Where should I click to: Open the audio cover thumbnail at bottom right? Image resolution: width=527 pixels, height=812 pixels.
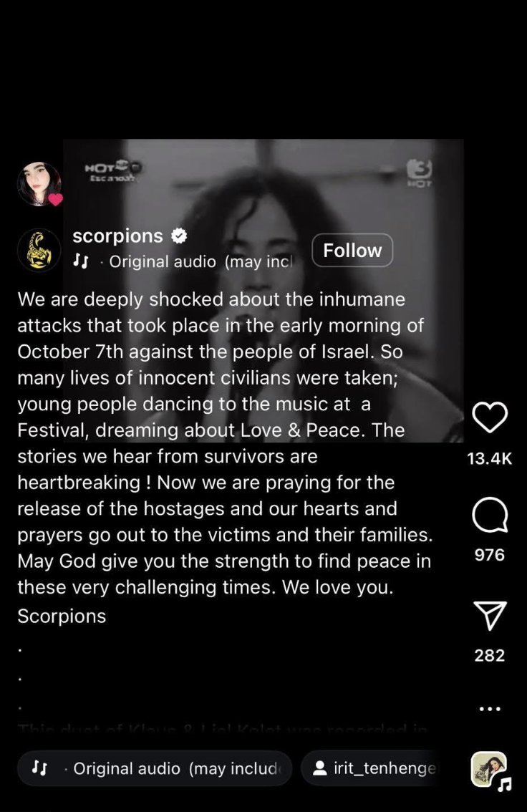pos(489,770)
